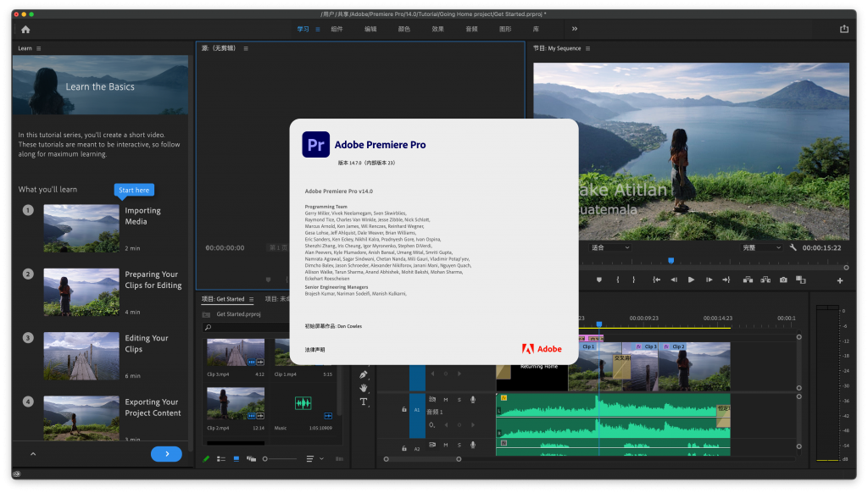Click the Lift button

(x=748, y=280)
